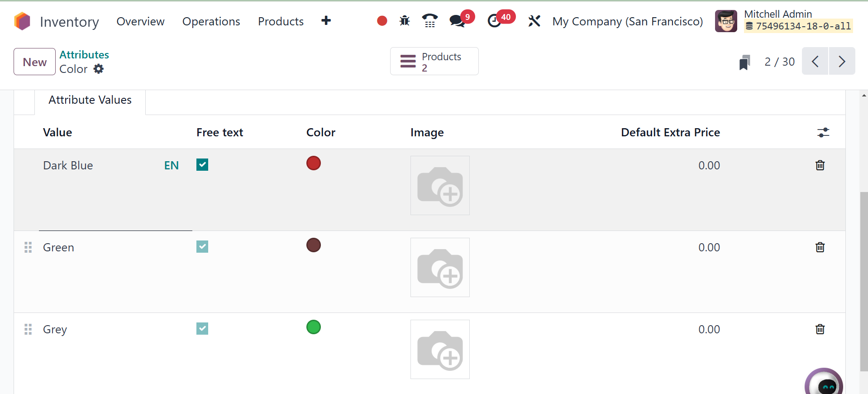868x394 pixels.
Task: Open the My Company (San Francisco) switcher
Action: pyautogui.click(x=627, y=21)
